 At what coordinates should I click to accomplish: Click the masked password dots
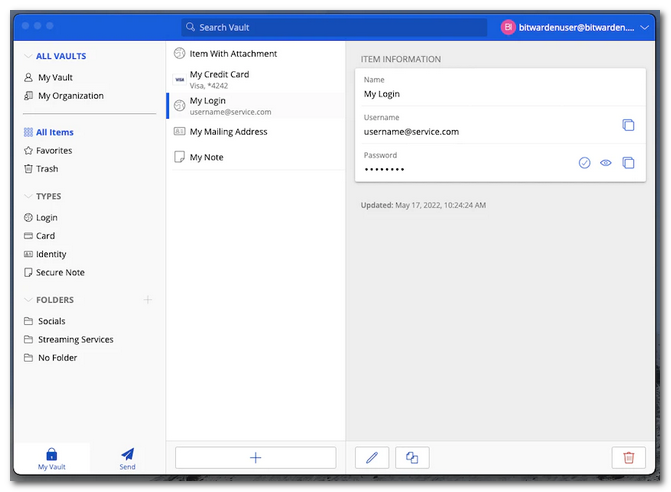(x=384, y=169)
